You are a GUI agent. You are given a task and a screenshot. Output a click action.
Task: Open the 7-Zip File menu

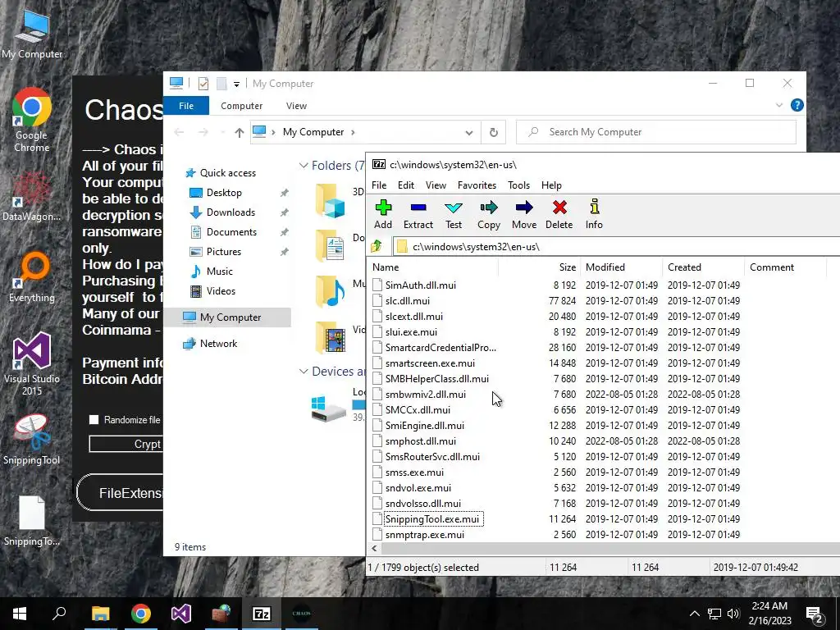tap(379, 185)
